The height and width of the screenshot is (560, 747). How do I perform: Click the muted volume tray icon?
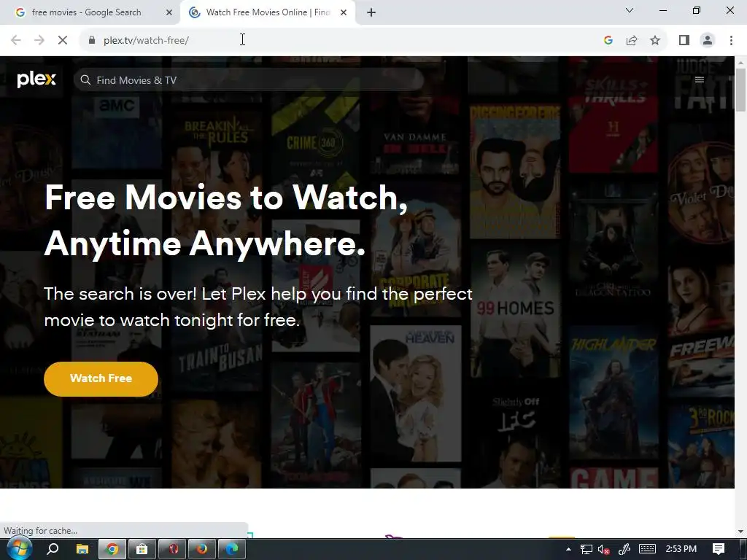(x=603, y=550)
